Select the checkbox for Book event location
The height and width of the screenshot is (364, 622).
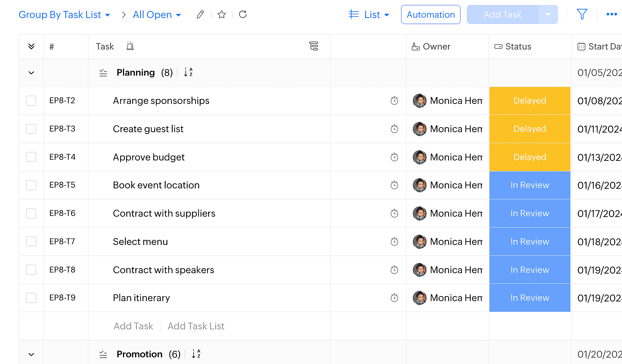[x=31, y=185]
